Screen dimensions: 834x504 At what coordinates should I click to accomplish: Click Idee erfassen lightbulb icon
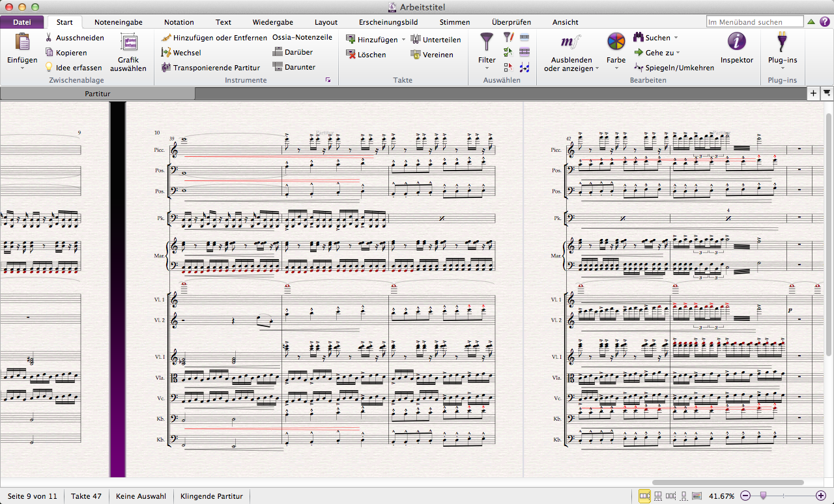[49, 67]
